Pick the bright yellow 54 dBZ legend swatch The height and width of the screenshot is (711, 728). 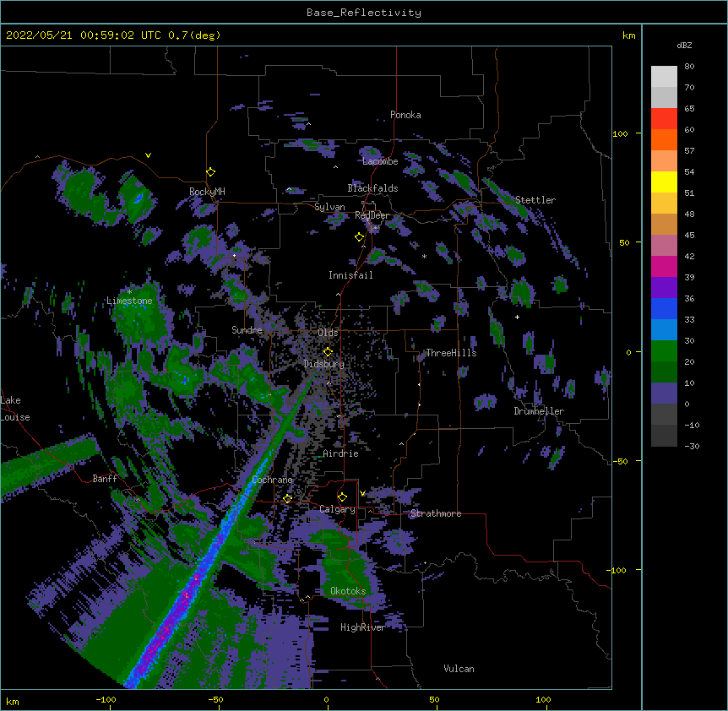click(x=664, y=182)
